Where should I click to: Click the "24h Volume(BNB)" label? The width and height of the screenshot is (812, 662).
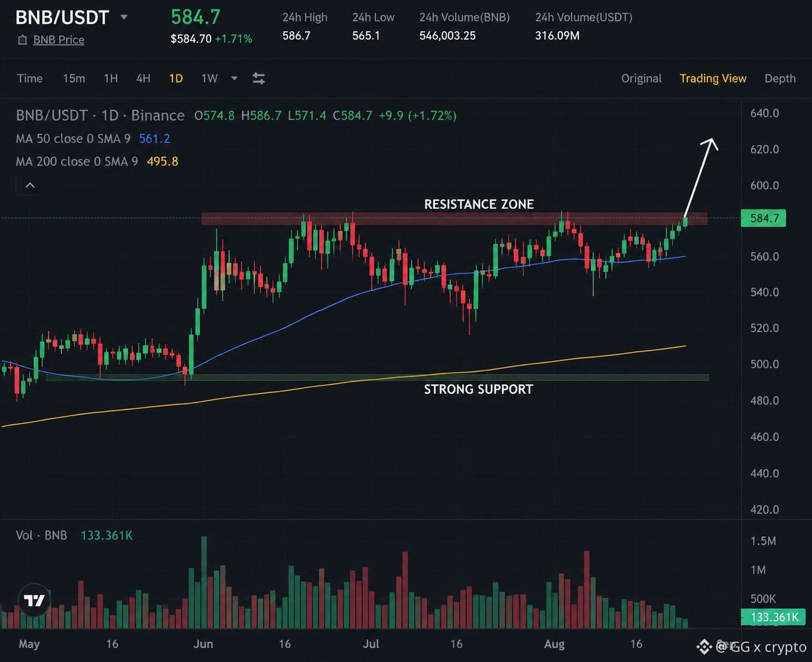point(464,18)
